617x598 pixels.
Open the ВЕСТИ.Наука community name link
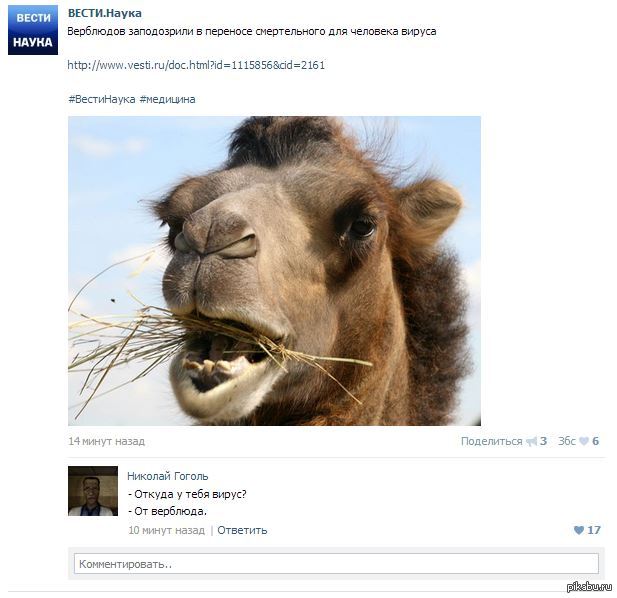(x=105, y=13)
